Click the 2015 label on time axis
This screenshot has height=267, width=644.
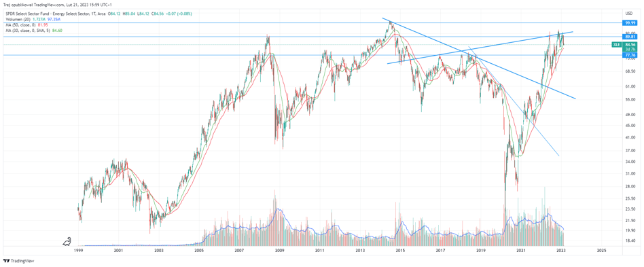click(400, 250)
